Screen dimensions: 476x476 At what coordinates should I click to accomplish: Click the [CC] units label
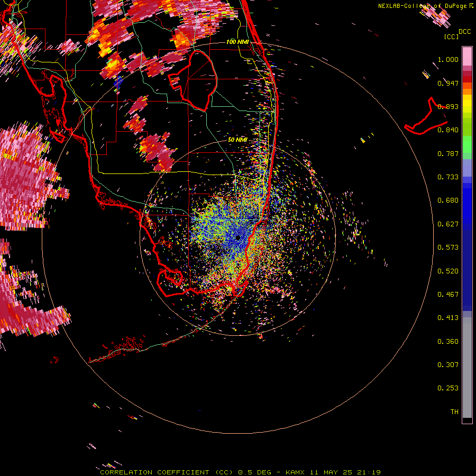[451, 36]
